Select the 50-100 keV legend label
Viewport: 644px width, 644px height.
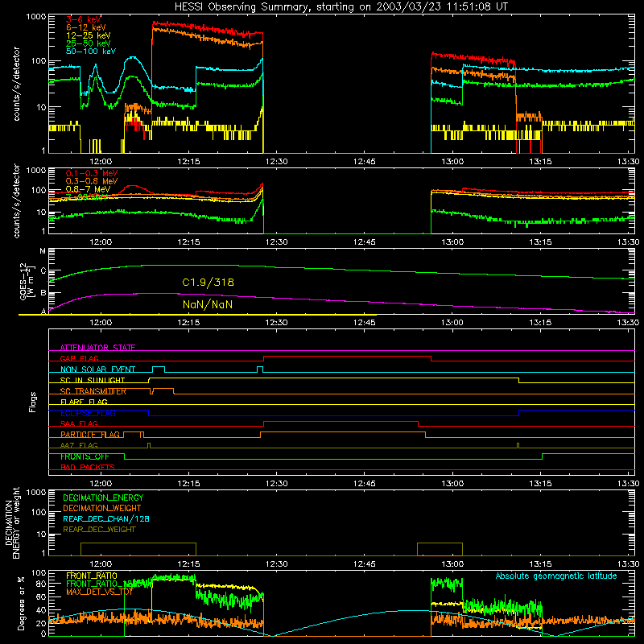91,52
